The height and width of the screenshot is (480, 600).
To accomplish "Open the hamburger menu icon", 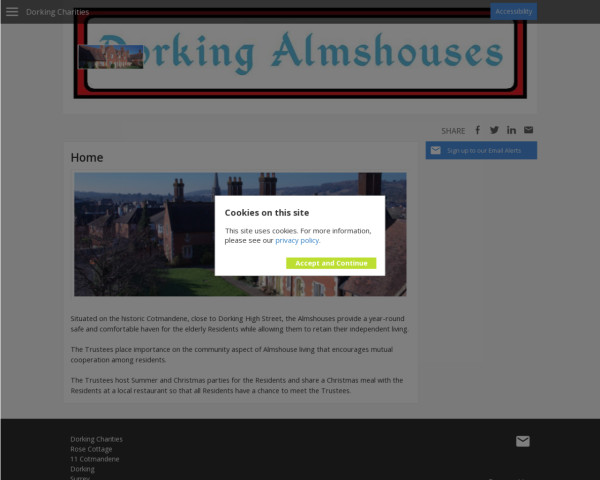I will pos(12,12).
